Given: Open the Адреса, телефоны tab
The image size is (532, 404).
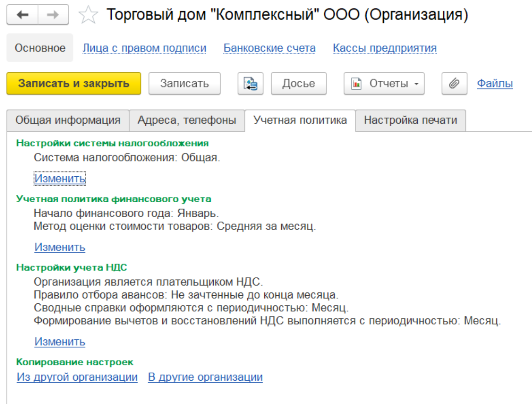Looking at the screenshot, I should pos(187,120).
